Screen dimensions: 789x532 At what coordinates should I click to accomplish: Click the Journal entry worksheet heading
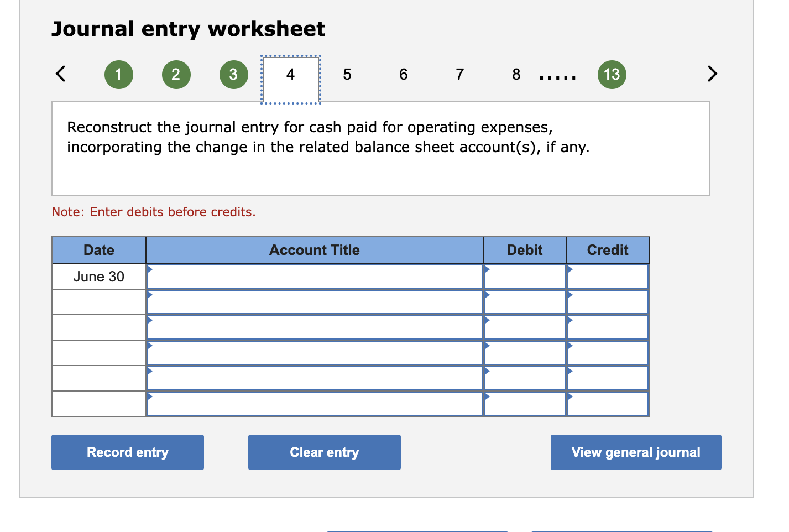[189, 29]
